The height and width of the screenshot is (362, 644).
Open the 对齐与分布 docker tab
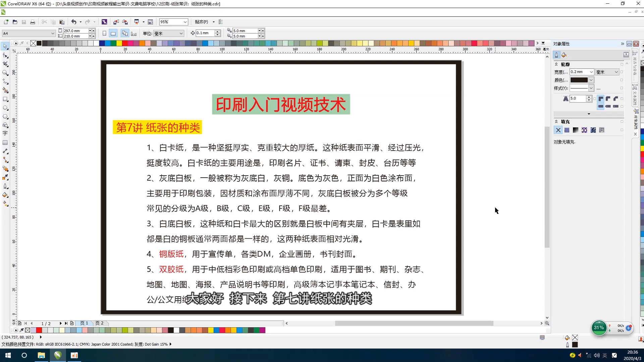[x=635, y=65]
